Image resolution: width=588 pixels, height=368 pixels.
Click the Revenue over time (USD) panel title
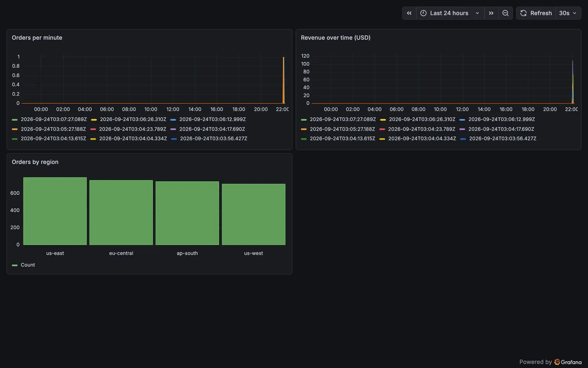coord(336,38)
